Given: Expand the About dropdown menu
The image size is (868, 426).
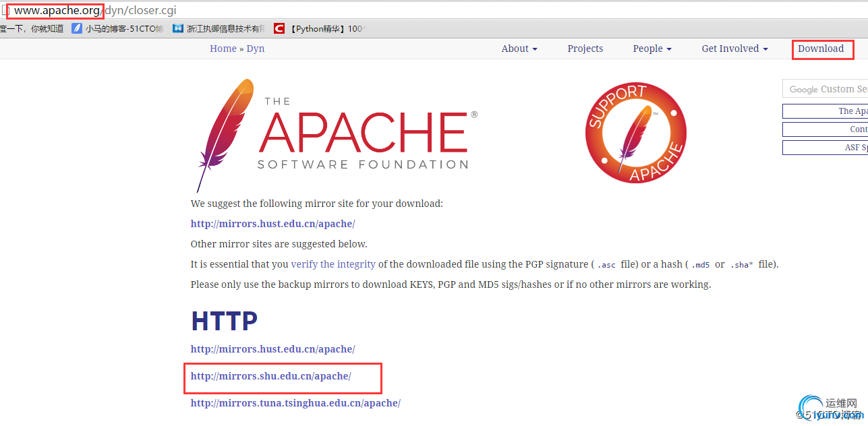Looking at the screenshot, I should click(x=519, y=49).
